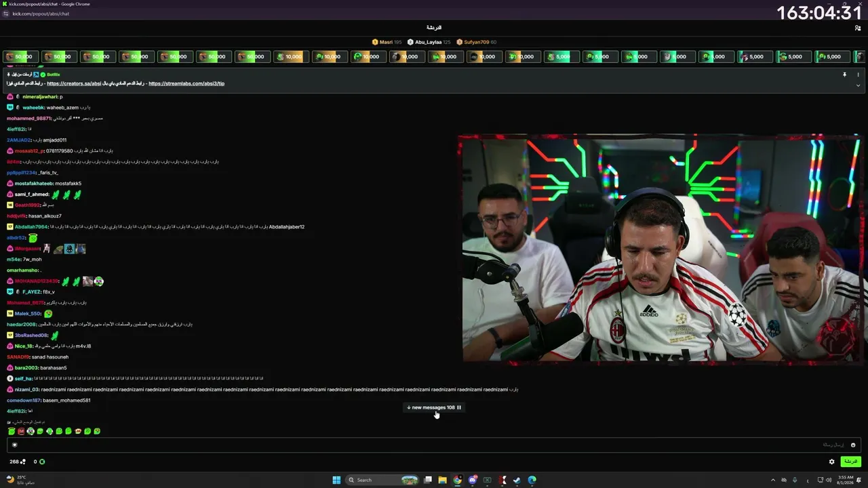Click the icon inside message box left
This screenshot has width=868, height=488.
14,445
